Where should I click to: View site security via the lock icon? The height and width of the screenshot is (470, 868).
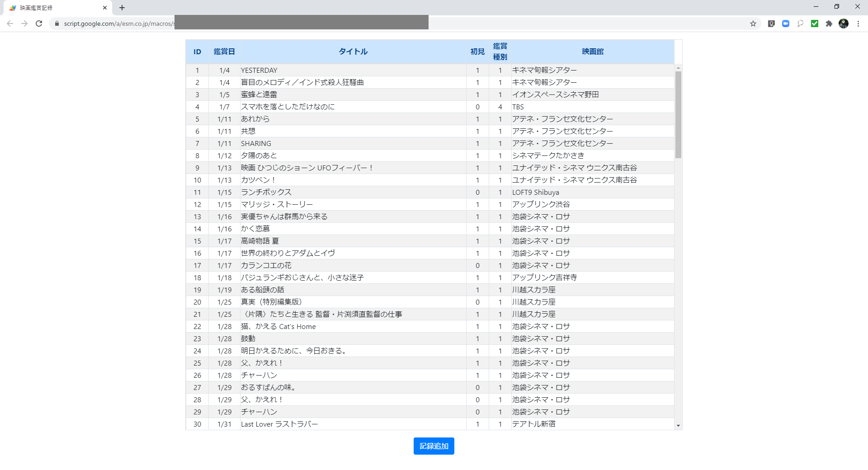pos(57,23)
